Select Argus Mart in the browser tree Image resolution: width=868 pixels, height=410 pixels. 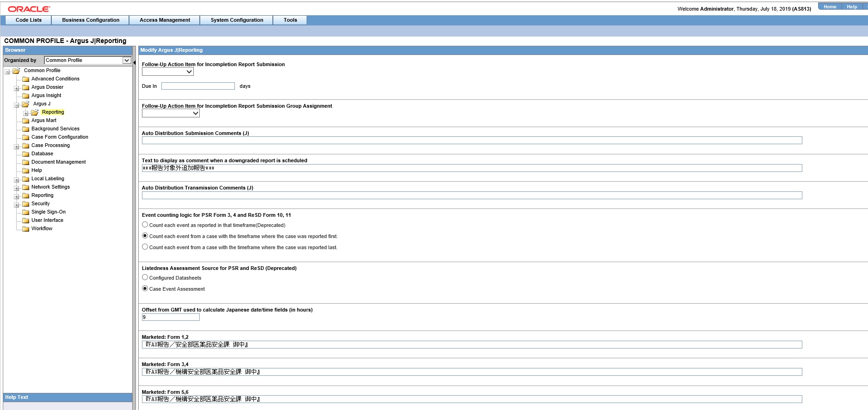click(x=44, y=120)
